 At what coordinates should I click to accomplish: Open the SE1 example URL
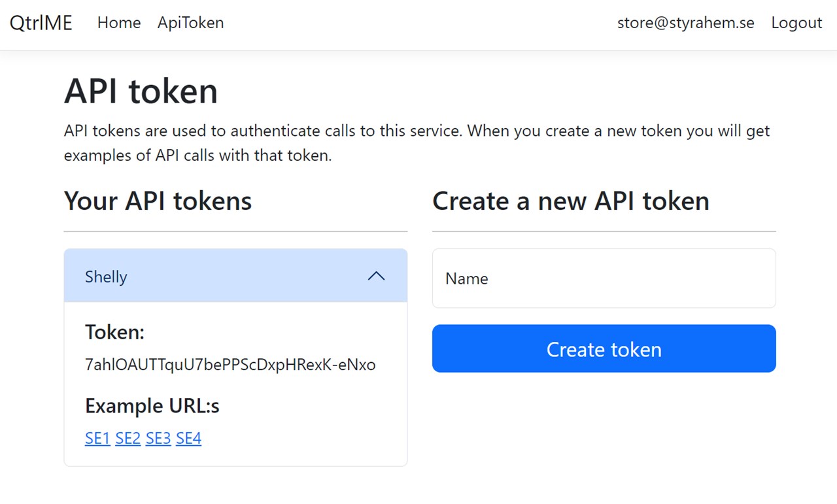pos(97,439)
